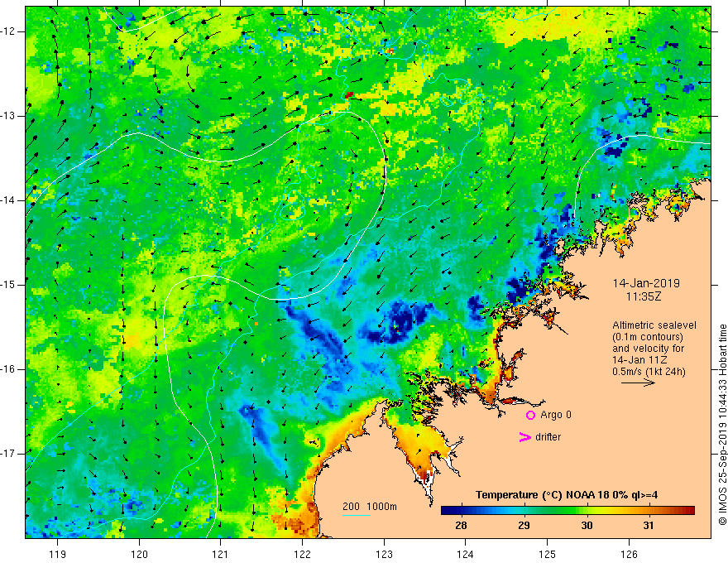Click the cyan 200 1000m contour line sample
This screenshot has height=563, width=728.
pyautogui.click(x=357, y=515)
